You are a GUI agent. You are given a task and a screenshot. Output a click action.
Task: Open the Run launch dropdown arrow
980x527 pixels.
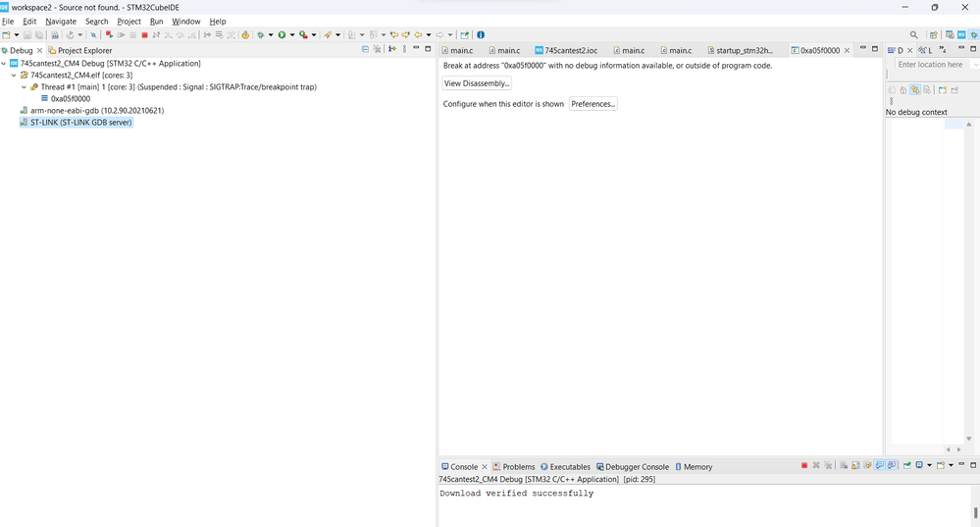pyautogui.click(x=292, y=35)
